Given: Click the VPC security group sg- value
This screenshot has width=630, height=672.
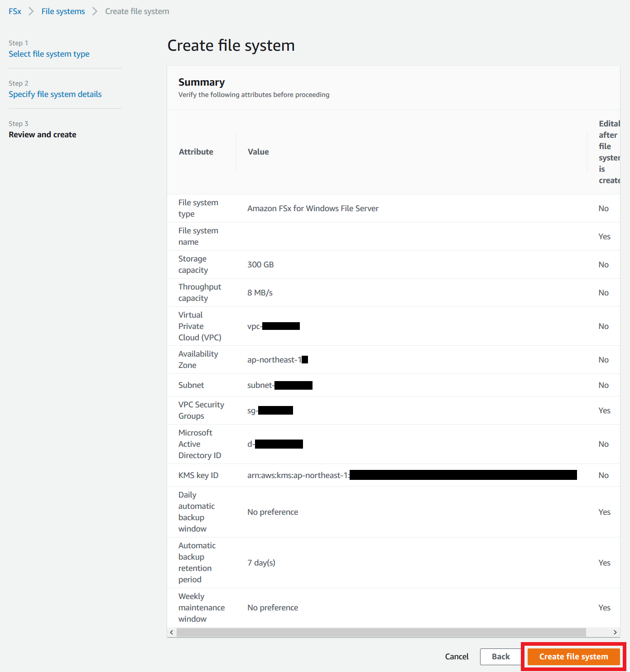Looking at the screenshot, I should coord(270,411).
